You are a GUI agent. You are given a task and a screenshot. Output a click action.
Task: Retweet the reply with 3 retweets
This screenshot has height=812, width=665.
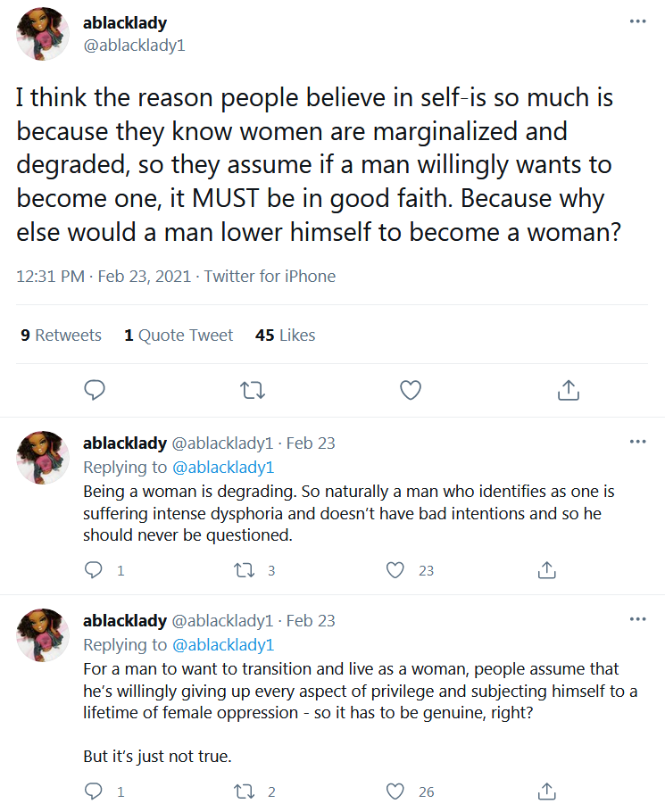coord(244,570)
